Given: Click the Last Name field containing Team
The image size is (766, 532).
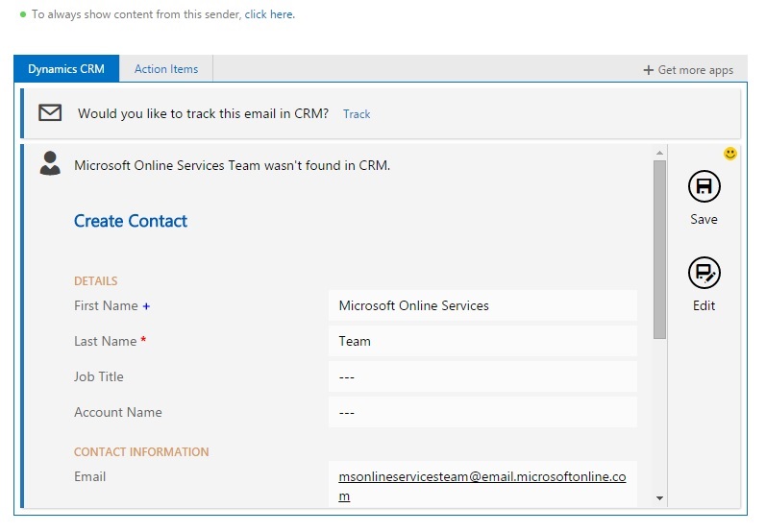Looking at the screenshot, I should pyautogui.click(x=482, y=341).
